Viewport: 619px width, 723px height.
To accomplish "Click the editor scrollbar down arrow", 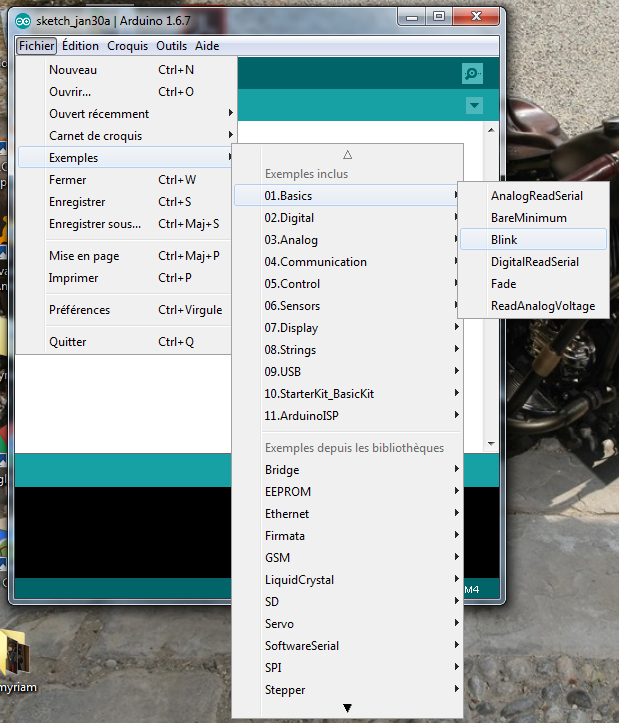I will (491, 444).
